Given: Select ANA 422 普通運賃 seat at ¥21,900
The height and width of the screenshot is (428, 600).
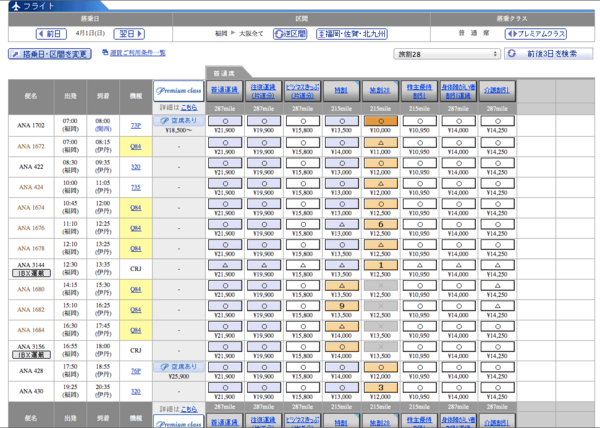Looking at the screenshot, I should [x=225, y=163].
